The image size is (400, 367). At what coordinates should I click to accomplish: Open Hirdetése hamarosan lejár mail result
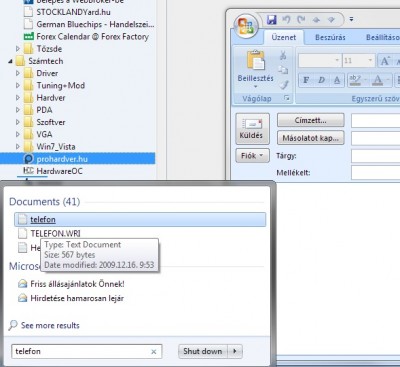point(77,298)
